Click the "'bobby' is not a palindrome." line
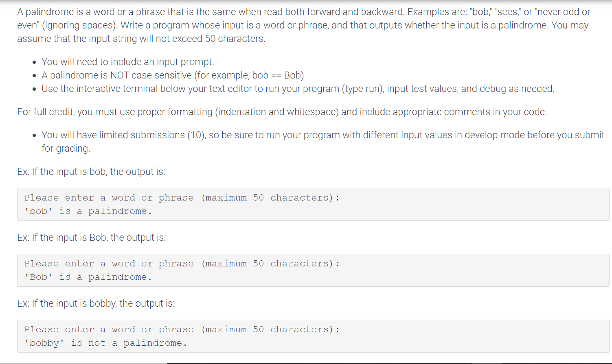 click(x=105, y=343)
